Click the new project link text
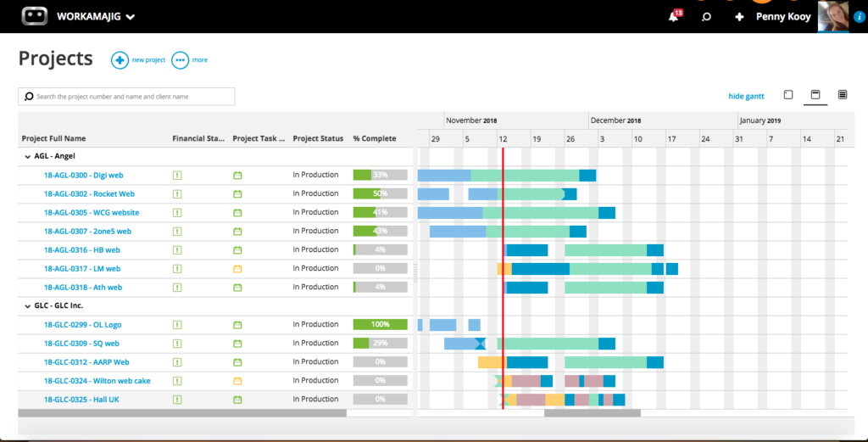Screen dimensions: 868x442 pyautogui.click(x=148, y=60)
